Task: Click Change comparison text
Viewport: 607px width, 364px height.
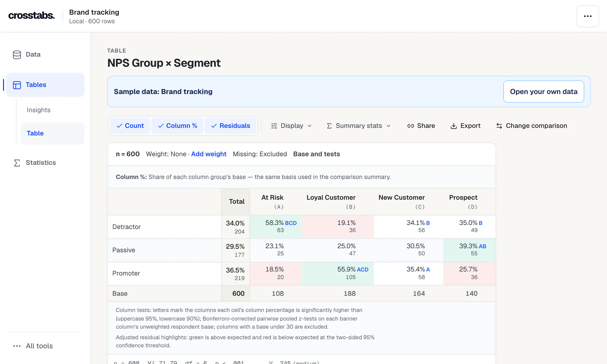Action: click(x=536, y=126)
